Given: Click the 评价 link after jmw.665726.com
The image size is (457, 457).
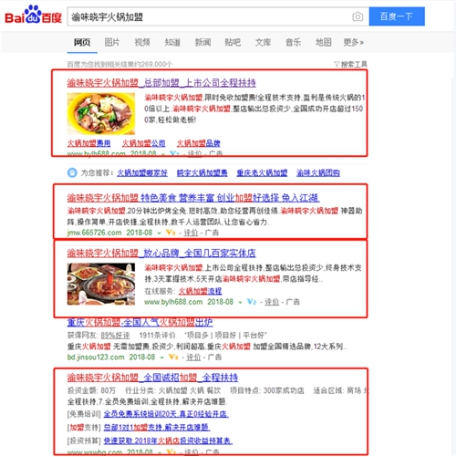Looking at the screenshot, I should (x=191, y=232).
